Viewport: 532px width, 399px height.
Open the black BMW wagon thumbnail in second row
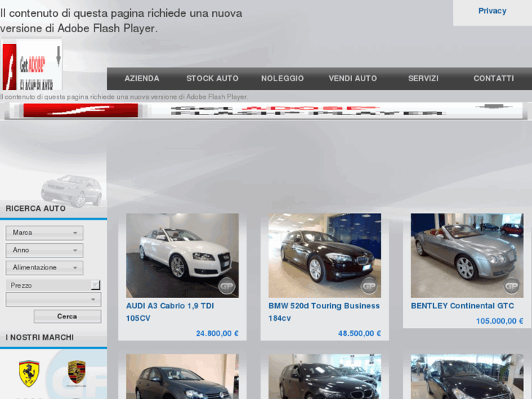tap(325, 376)
